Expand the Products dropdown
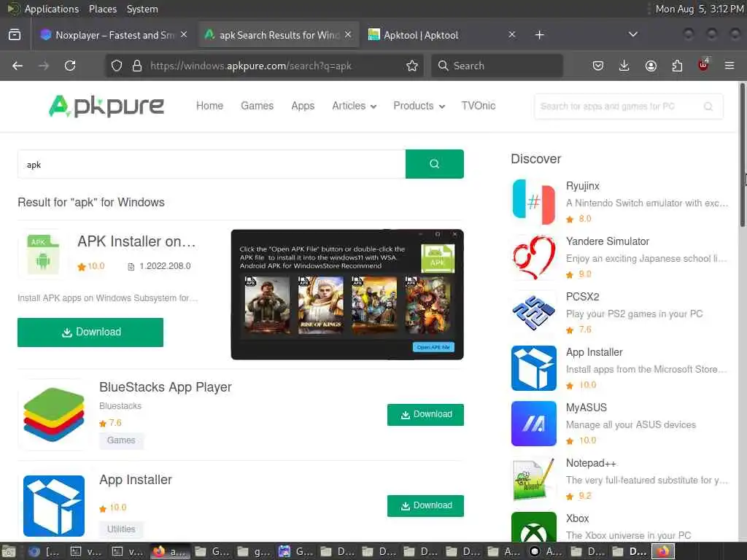Screen dimensions: 747x560 click(419, 106)
